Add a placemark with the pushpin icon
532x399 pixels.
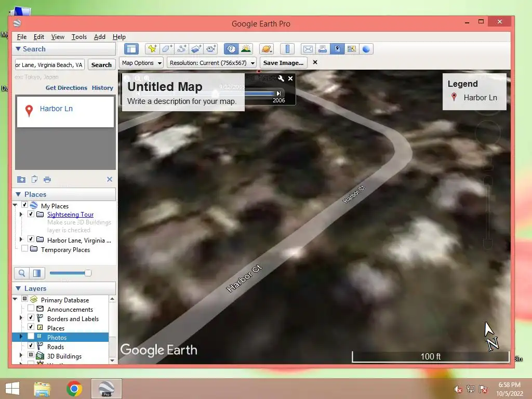[152, 49]
